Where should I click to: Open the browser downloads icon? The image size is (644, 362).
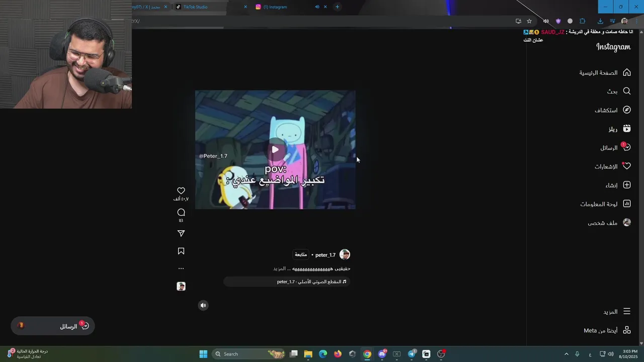[x=600, y=21]
